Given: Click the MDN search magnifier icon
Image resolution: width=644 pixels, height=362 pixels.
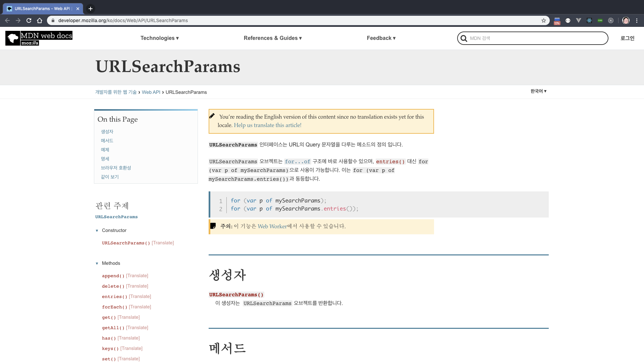Looking at the screenshot, I should pyautogui.click(x=464, y=38).
